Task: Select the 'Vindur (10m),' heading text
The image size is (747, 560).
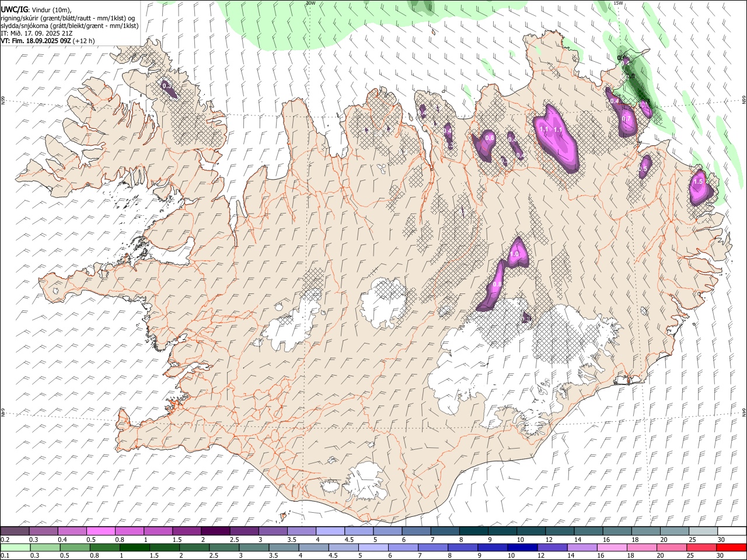Action: tap(51, 10)
